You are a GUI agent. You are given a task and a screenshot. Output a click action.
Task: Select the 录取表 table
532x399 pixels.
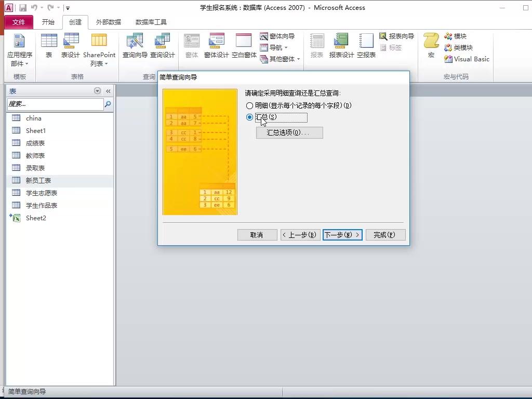[x=60, y=168]
